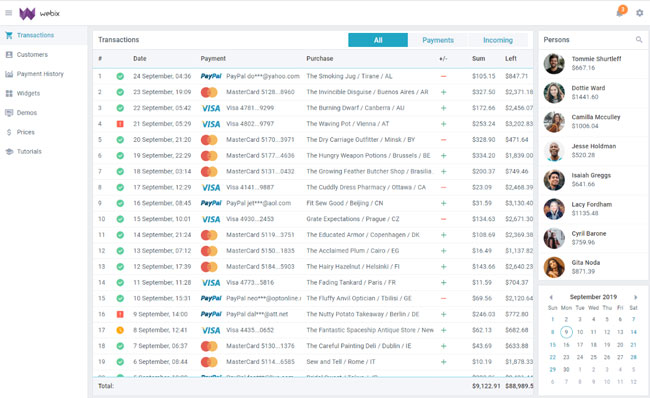This screenshot has width=650, height=398.
Task: Click The Waving Pot / Vienna purchase
Action: [348, 124]
